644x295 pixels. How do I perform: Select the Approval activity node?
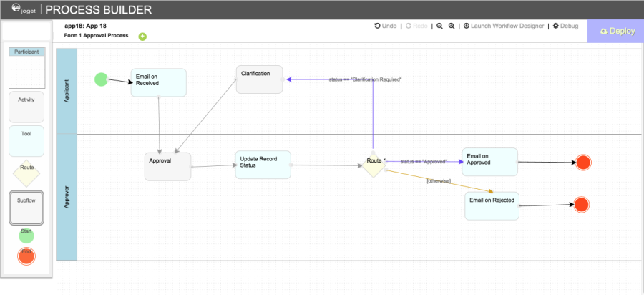point(167,166)
